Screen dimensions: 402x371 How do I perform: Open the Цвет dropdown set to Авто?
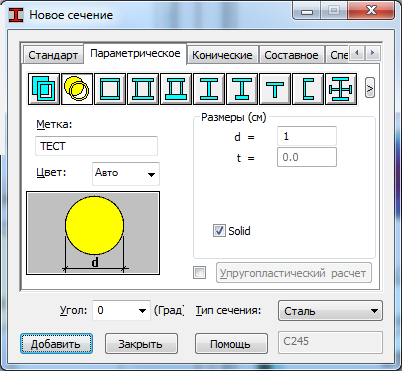pyautogui.click(x=126, y=174)
